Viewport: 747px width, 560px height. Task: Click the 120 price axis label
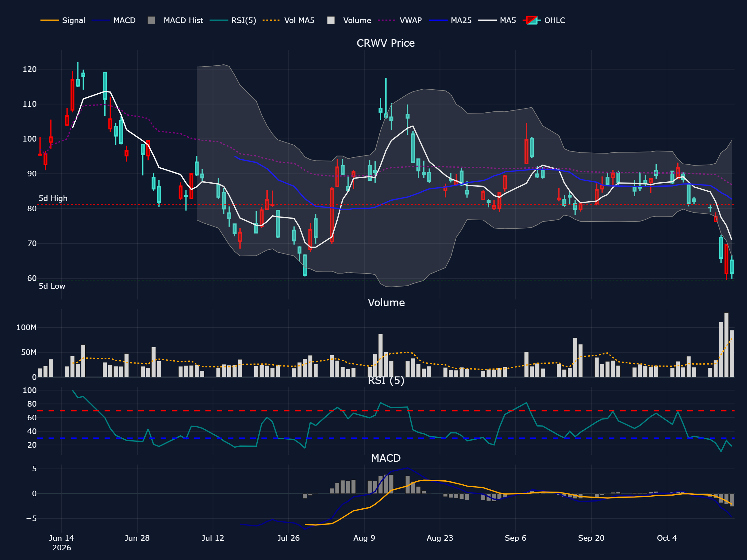coord(30,69)
